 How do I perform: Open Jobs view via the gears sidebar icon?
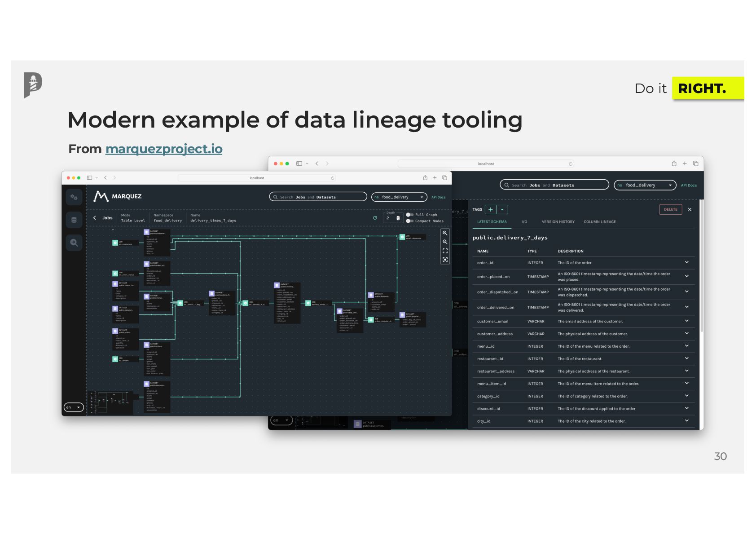74,197
